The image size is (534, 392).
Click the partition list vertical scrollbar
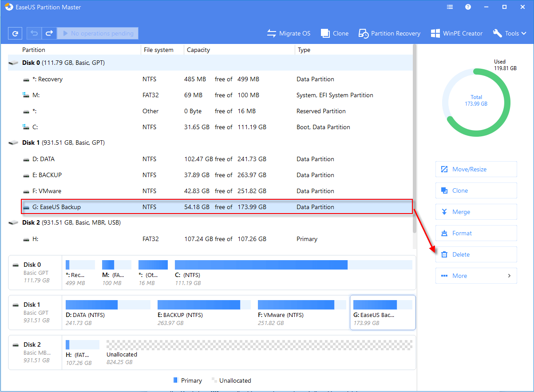(x=415, y=139)
